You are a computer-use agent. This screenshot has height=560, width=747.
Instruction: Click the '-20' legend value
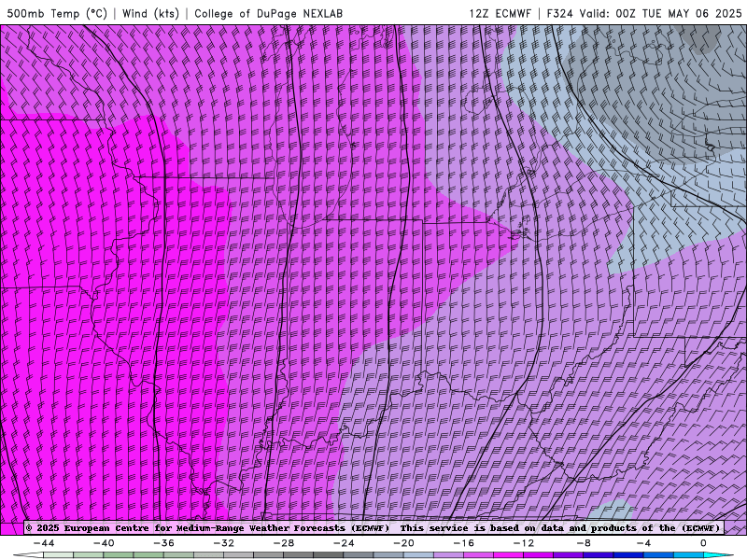[x=403, y=543]
